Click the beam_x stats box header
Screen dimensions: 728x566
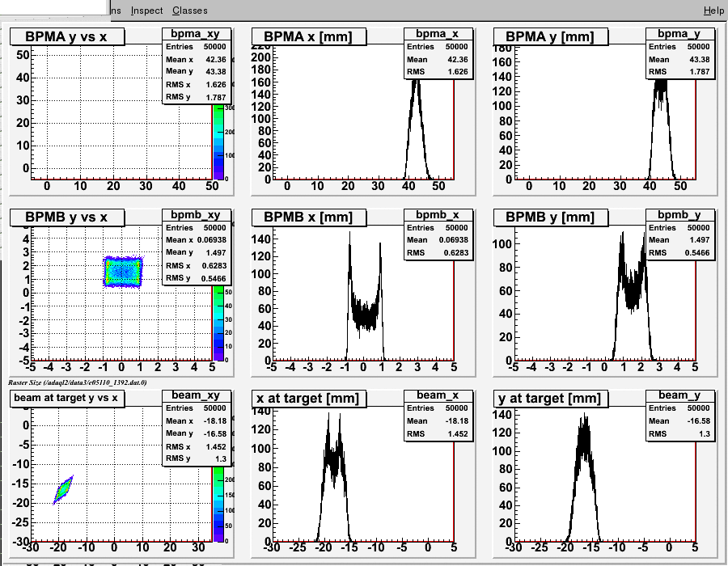click(x=438, y=395)
